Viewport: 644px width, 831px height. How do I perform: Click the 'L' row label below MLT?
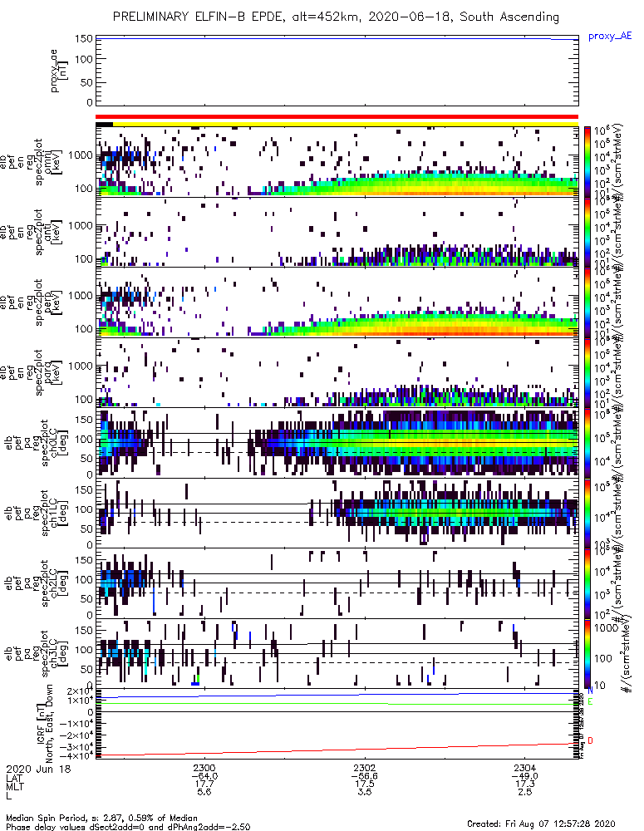coord(8,795)
